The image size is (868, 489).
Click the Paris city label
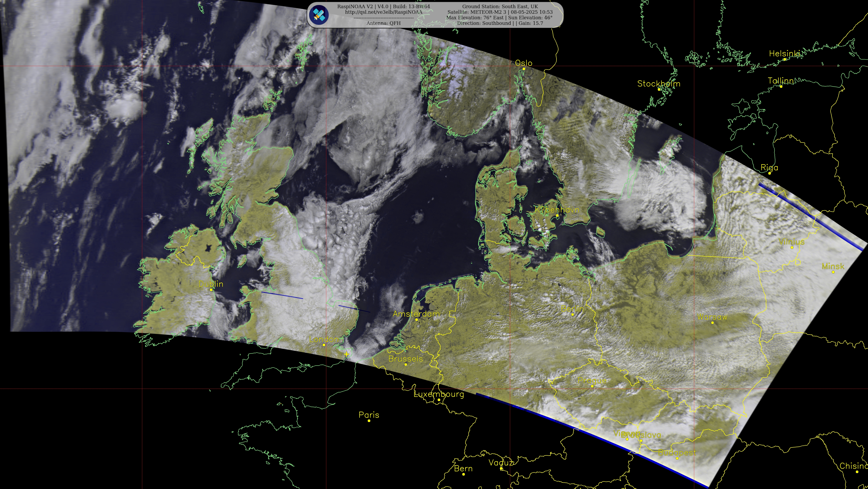(369, 415)
